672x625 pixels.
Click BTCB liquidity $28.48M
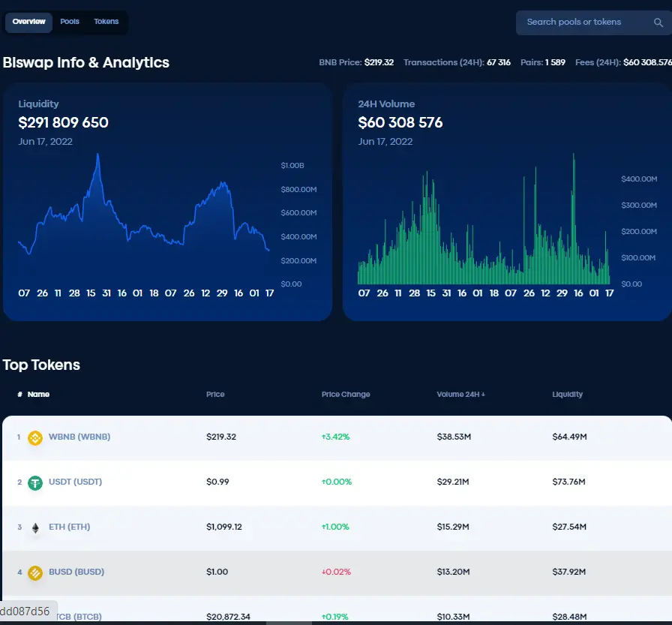tap(569, 617)
